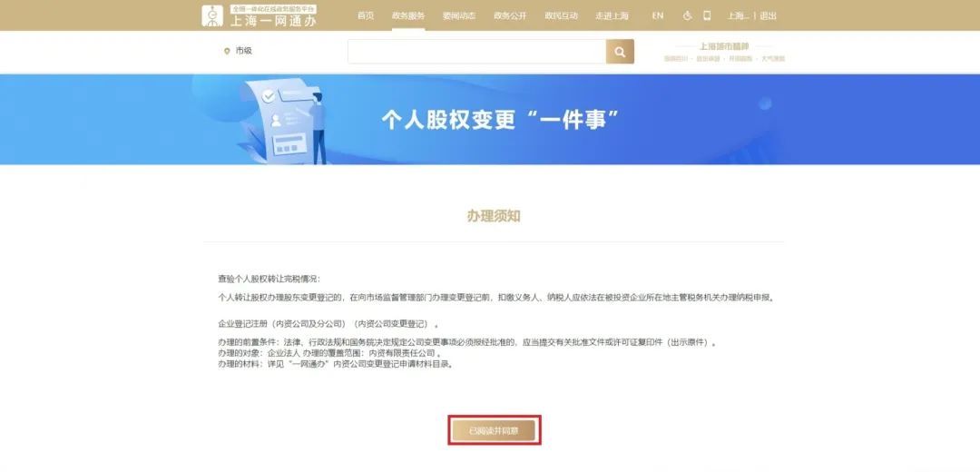The height and width of the screenshot is (472, 980).
Task: Focus the top search input box
Action: (477, 52)
